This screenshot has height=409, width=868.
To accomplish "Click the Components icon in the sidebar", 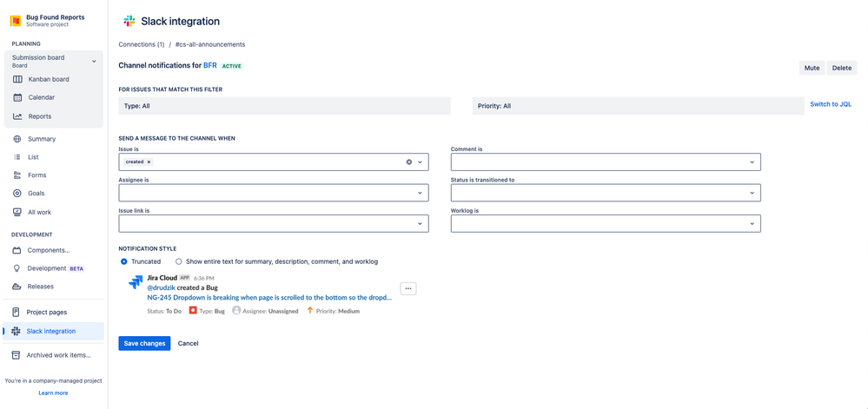I will tap(17, 250).
